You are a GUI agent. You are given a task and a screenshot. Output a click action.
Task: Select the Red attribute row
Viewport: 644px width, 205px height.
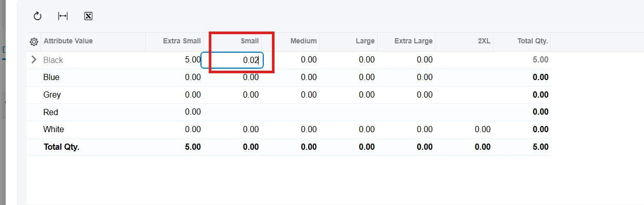[x=289, y=112]
